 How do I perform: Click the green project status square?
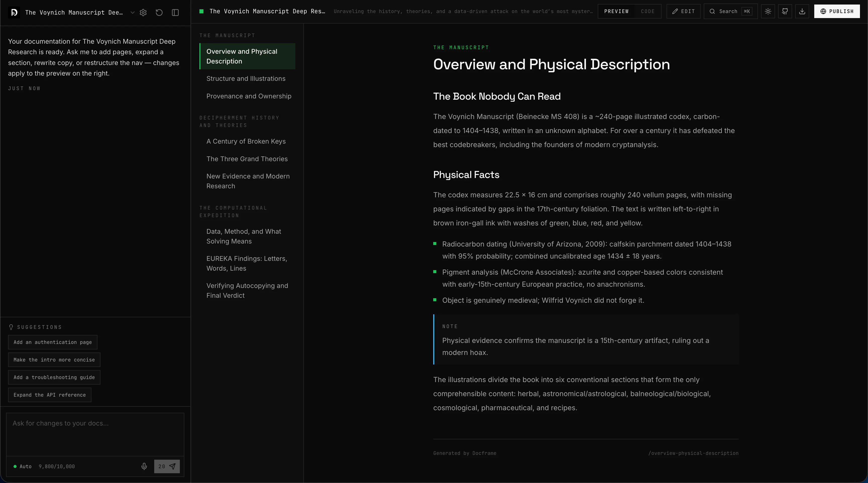(x=201, y=12)
